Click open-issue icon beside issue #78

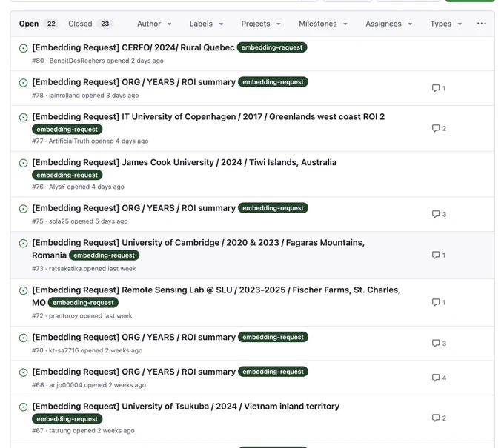[24, 83]
